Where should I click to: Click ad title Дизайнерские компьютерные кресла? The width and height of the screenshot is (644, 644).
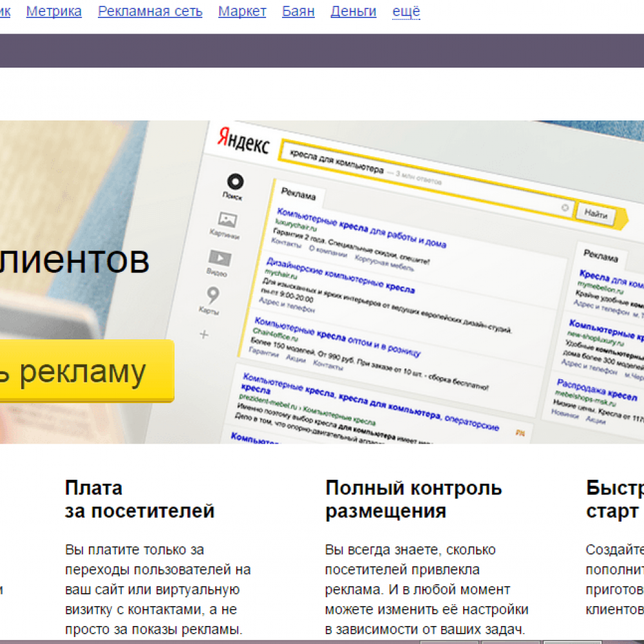pos(341,276)
